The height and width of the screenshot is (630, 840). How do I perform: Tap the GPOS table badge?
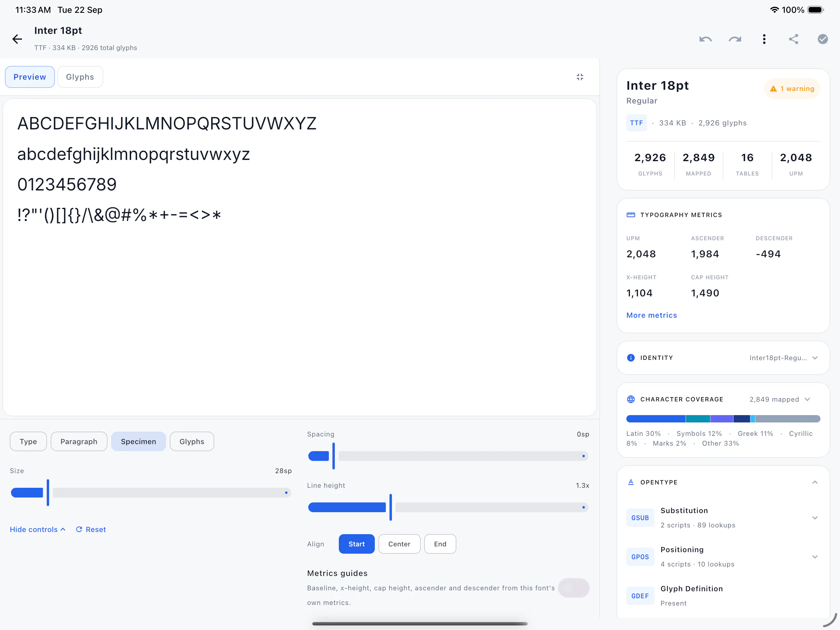pyautogui.click(x=640, y=557)
